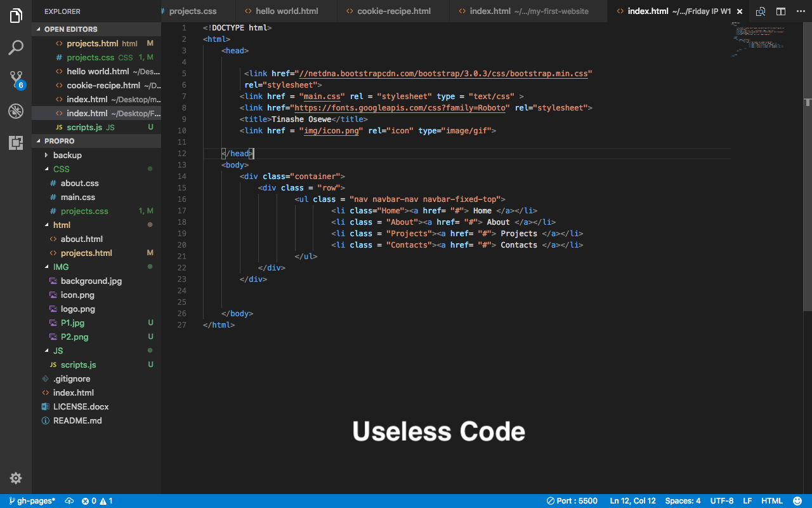Change indentation via Spaces: 4
Screen dimensions: 812x508
click(x=683, y=501)
